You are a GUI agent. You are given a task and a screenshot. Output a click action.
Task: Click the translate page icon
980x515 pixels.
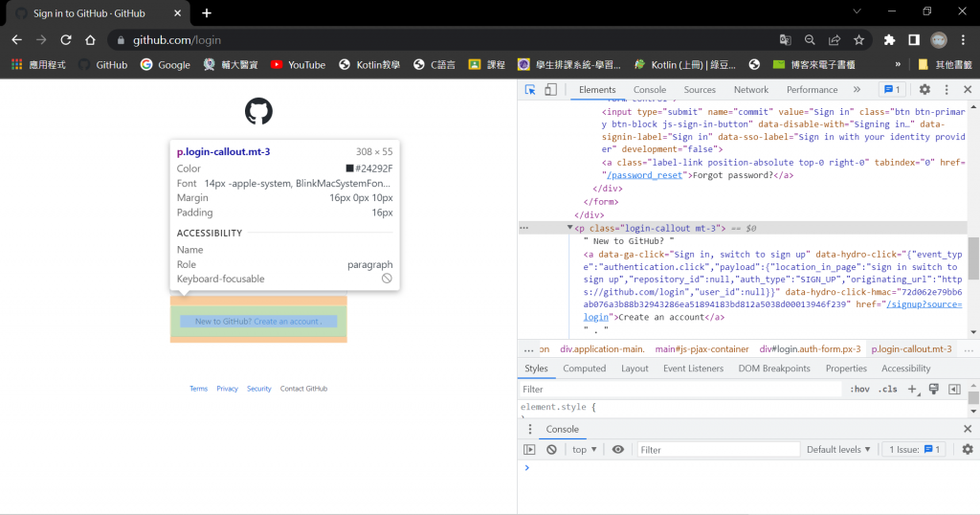(785, 40)
